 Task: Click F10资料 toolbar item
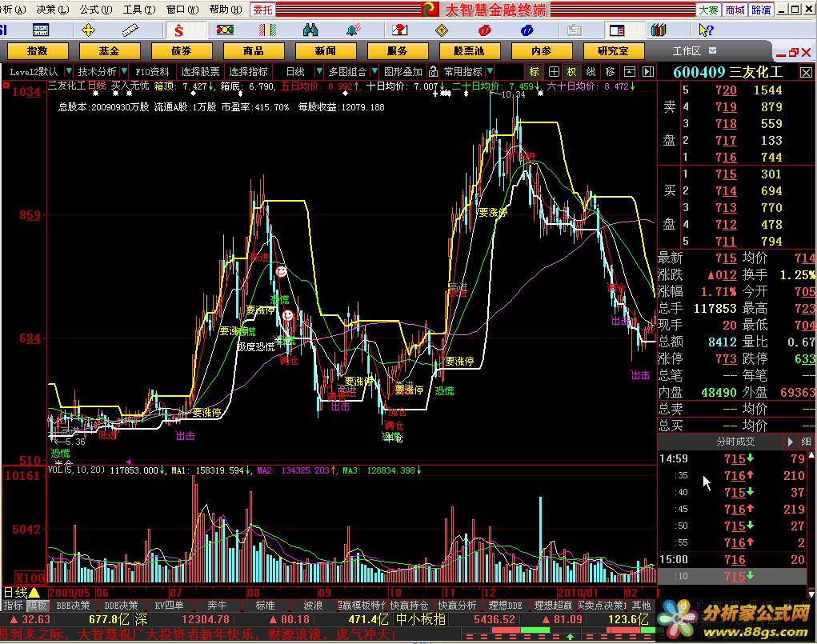pos(152,71)
